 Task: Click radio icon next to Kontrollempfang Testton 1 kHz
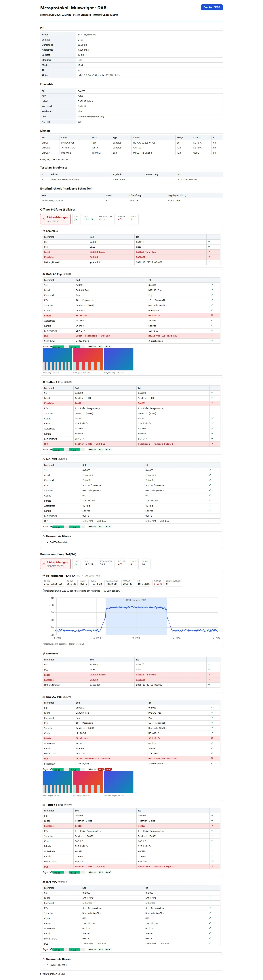(x=44, y=805)
